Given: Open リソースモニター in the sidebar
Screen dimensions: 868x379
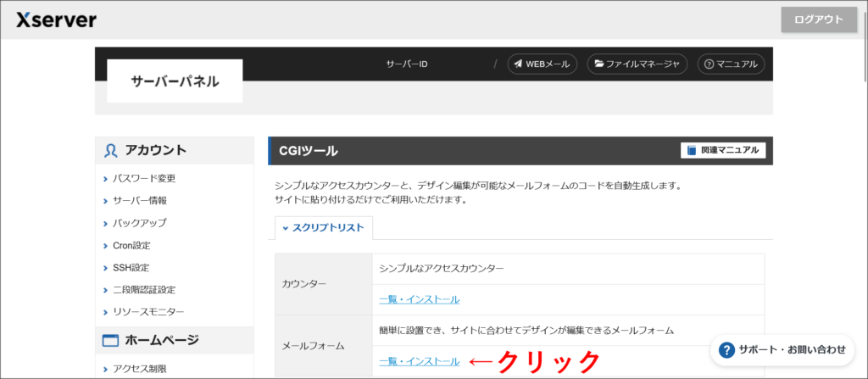Looking at the screenshot, I should [148, 312].
